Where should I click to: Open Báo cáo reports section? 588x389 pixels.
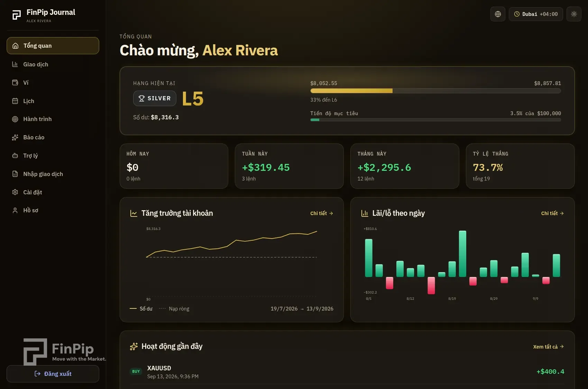(x=53, y=137)
